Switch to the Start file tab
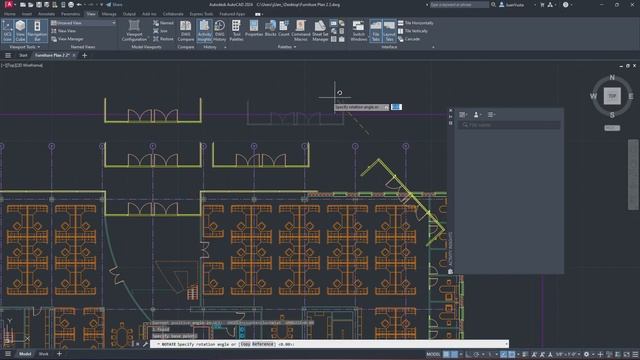Viewport: 640px width, 360px height. coord(23,55)
